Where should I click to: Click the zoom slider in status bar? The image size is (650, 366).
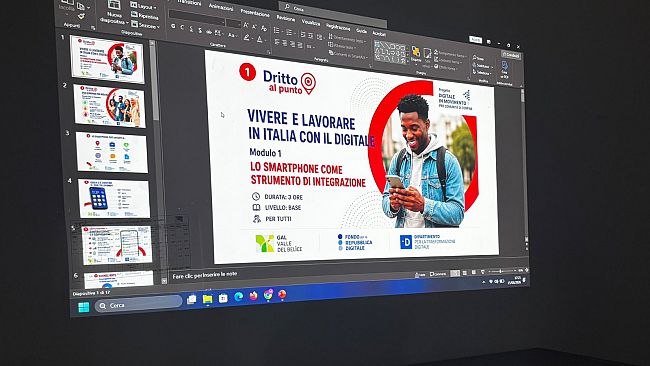coord(501,271)
